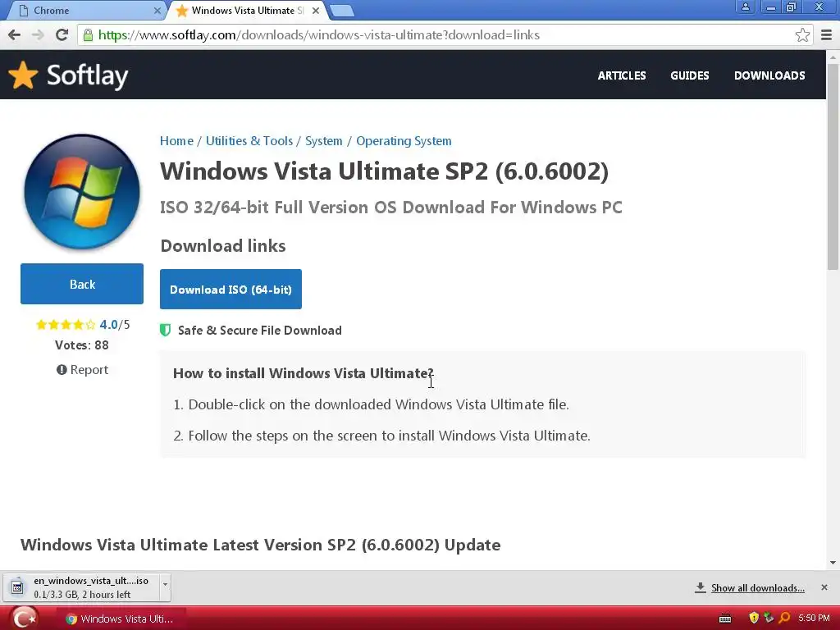
Task: Click Show all downloads link
Action: 757,588
